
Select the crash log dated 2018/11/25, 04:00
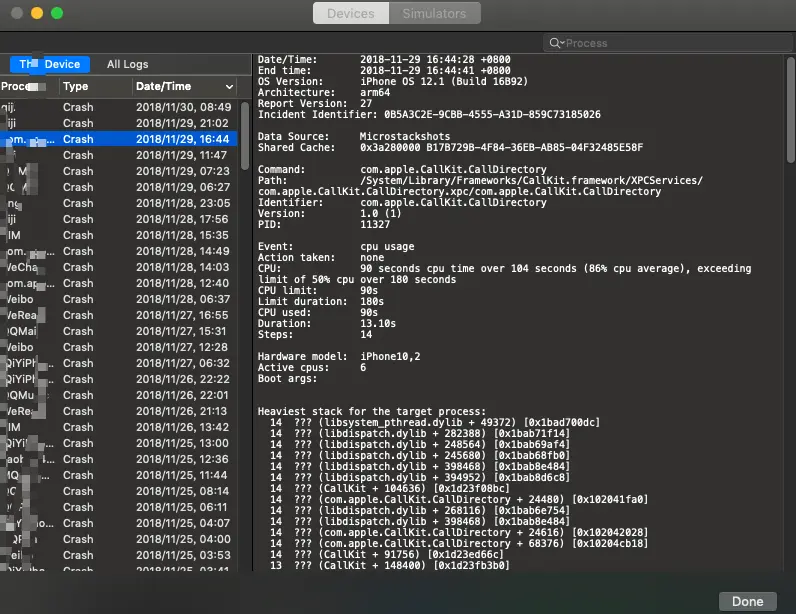pyautogui.click(x=119, y=539)
